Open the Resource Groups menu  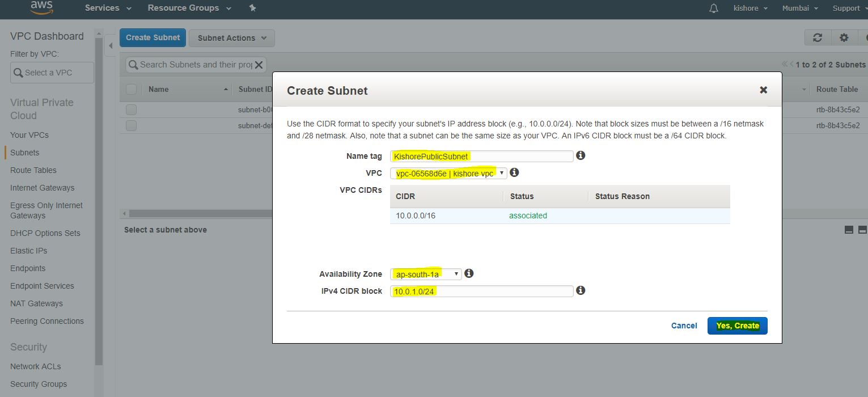(x=189, y=8)
